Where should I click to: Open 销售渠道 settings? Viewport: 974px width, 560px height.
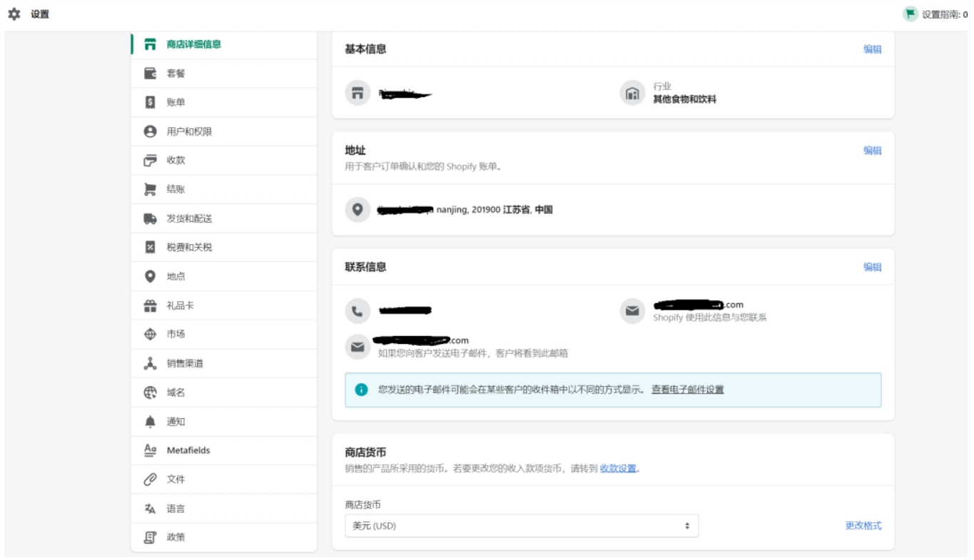pos(224,363)
